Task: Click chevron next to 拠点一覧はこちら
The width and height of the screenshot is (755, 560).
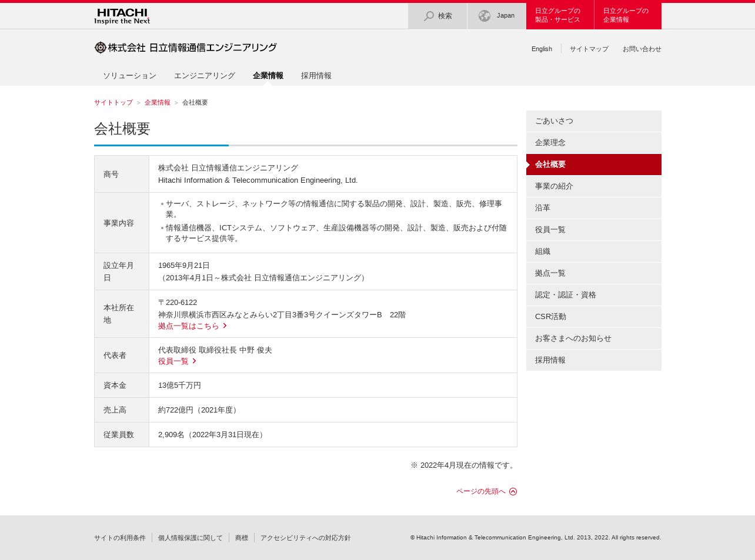Action: [x=225, y=326]
